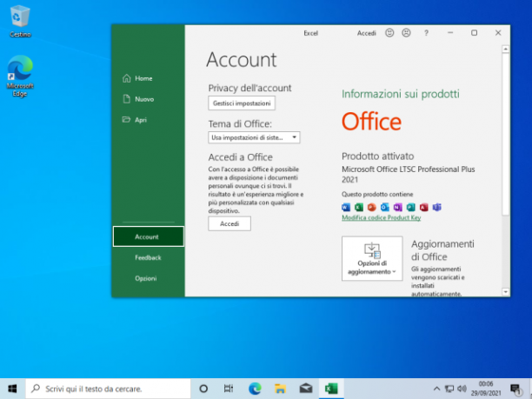The width and height of the screenshot is (532, 399).
Task: Click the Gestisci impostazioni button
Action: point(242,103)
